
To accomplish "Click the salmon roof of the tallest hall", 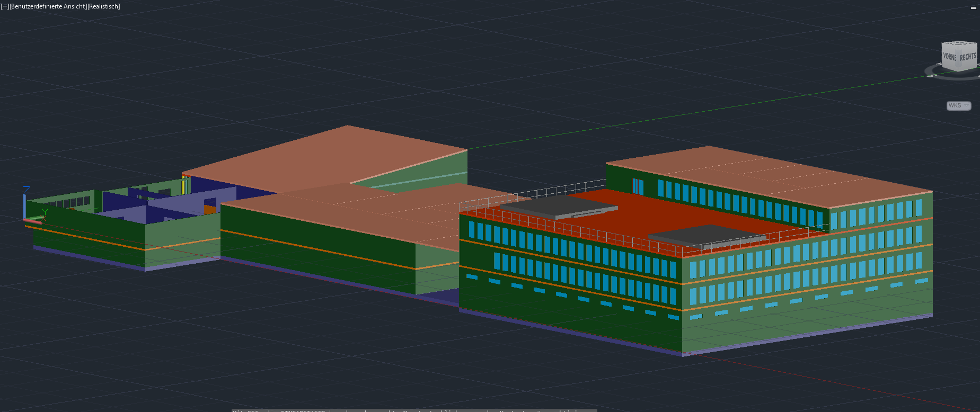I will [x=329, y=154].
